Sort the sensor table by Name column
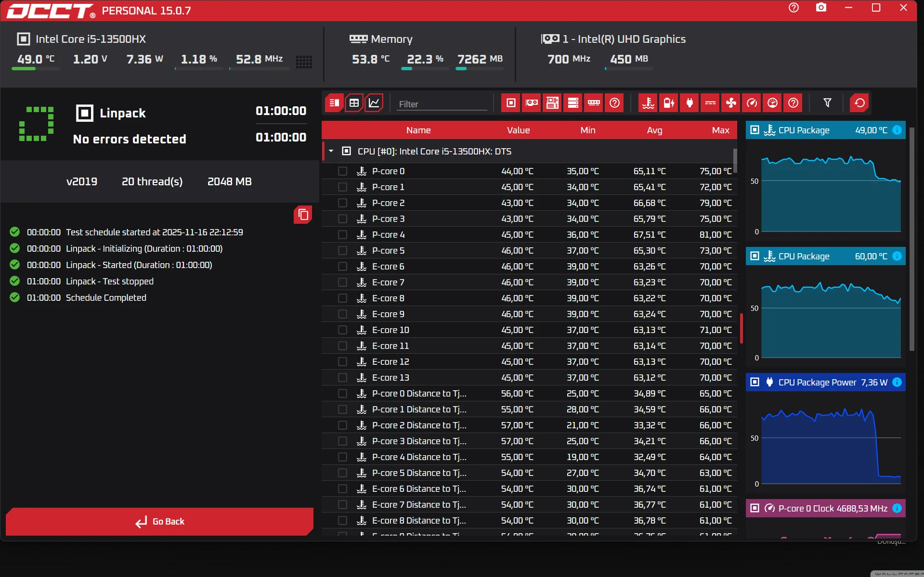Screen dimensions: 924x577 coord(418,130)
